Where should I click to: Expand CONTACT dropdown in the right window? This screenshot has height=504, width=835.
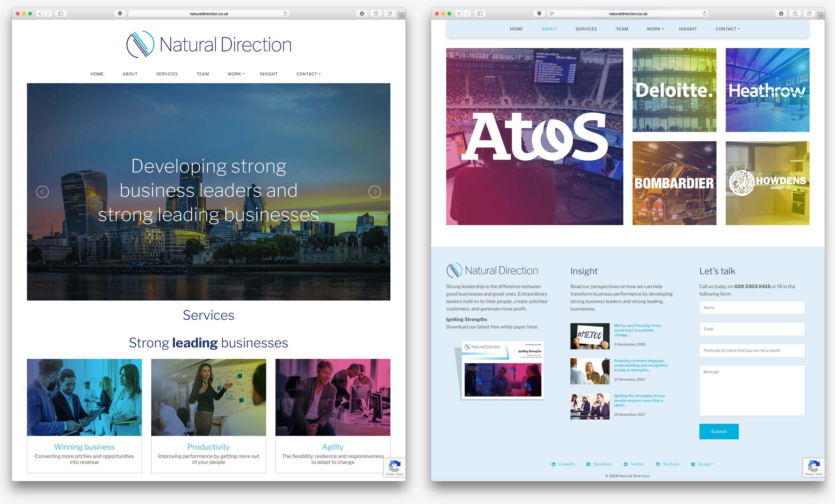click(728, 29)
